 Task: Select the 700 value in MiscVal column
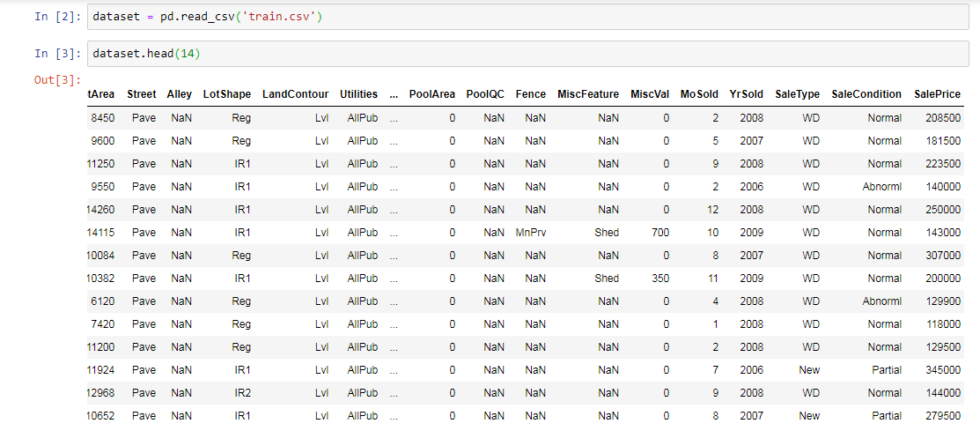(x=659, y=233)
